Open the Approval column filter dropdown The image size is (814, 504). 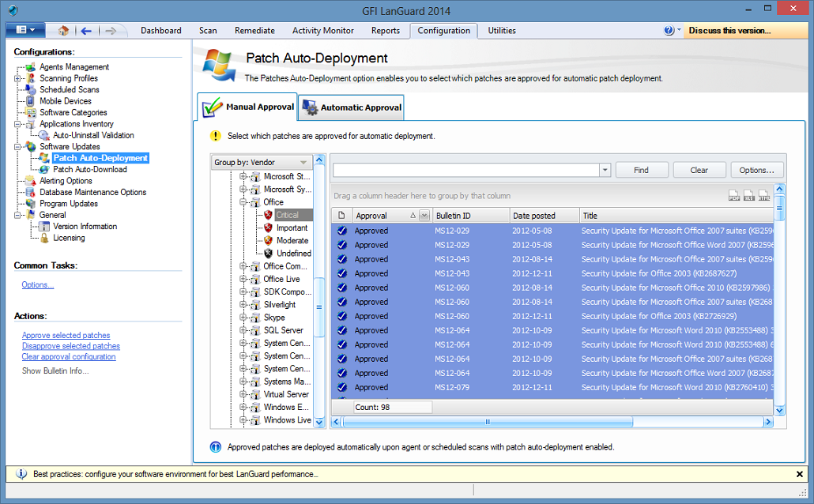point(424,216)
